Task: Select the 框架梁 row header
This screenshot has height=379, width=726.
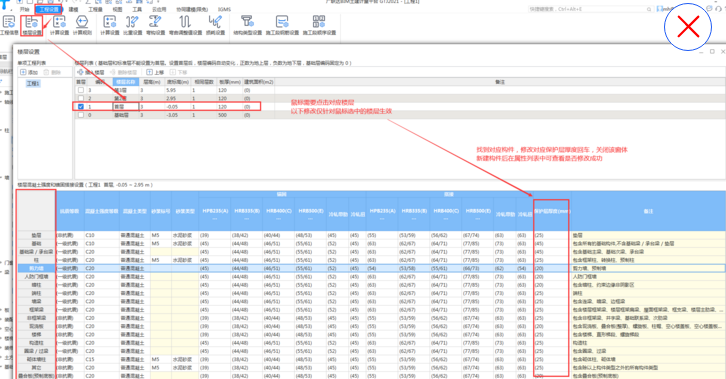Action: [x=36, y=310]
